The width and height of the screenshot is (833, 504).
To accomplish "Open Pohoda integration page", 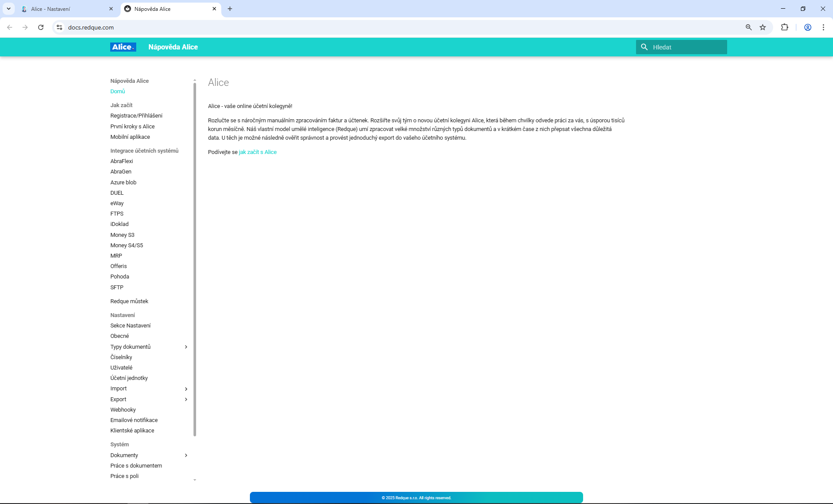I will tap(120, 277).
